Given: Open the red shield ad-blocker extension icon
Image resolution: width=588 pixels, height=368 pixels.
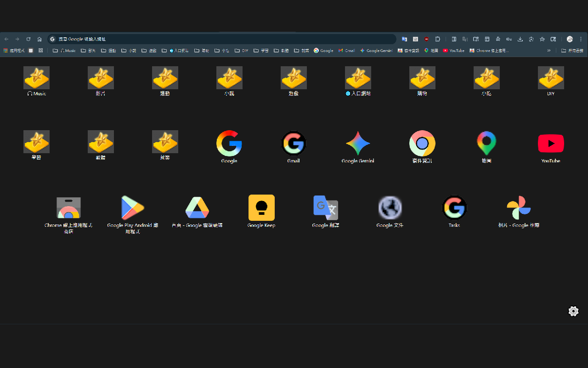Looking at the screenshot, I should [x=427, y=39].
